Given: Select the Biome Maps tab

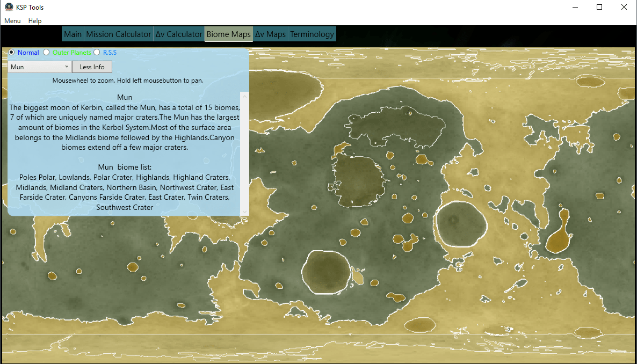Looking at the screenshot, I should [x=228, y=33].
